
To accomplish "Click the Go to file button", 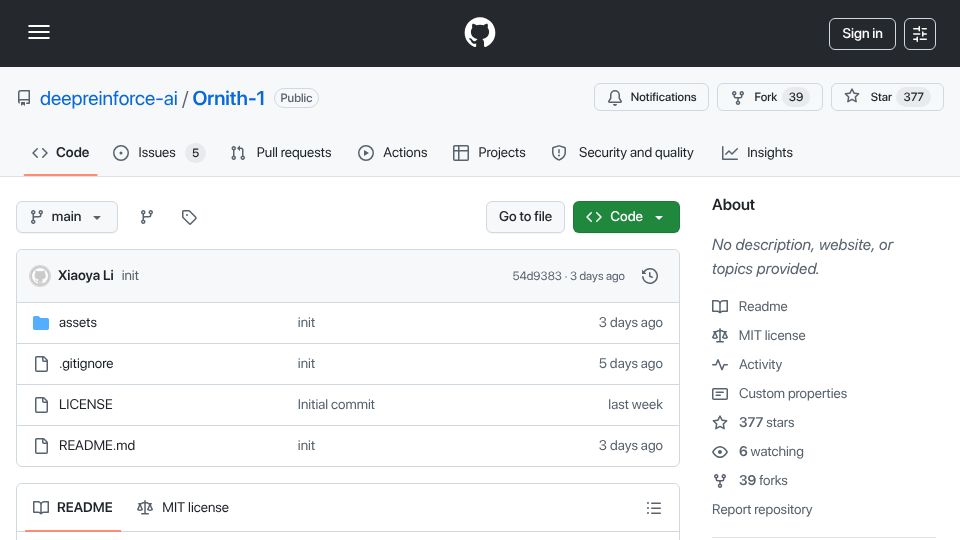I will [x=525, y=217].
